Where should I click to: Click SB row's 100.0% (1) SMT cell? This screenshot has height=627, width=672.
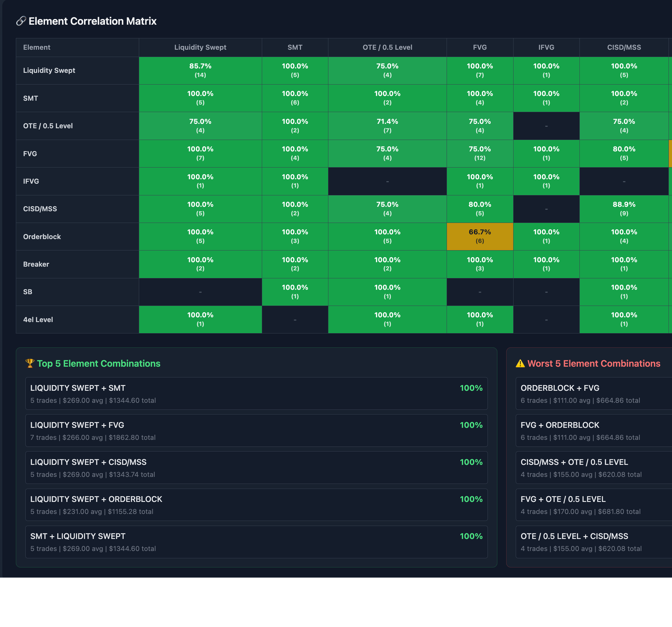point(295,292)
